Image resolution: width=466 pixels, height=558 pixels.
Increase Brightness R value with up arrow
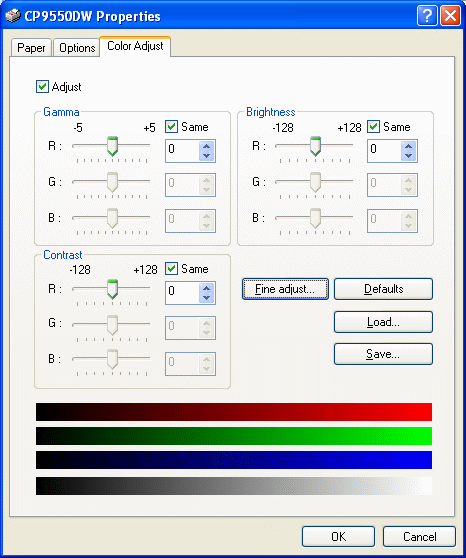click(x=409, y=146)
